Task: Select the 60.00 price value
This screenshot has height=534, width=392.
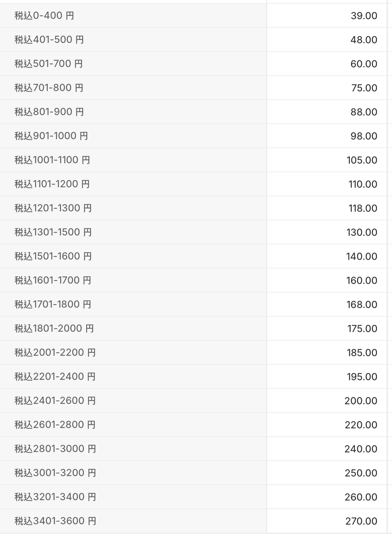Action: click(363, 64)
